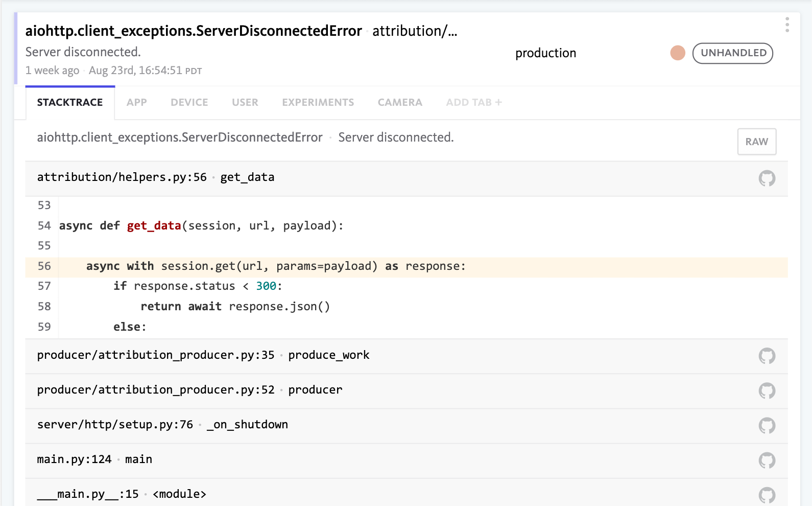Click highlighted code line 56
Screen dimensions: 812x506
(407, 267)
